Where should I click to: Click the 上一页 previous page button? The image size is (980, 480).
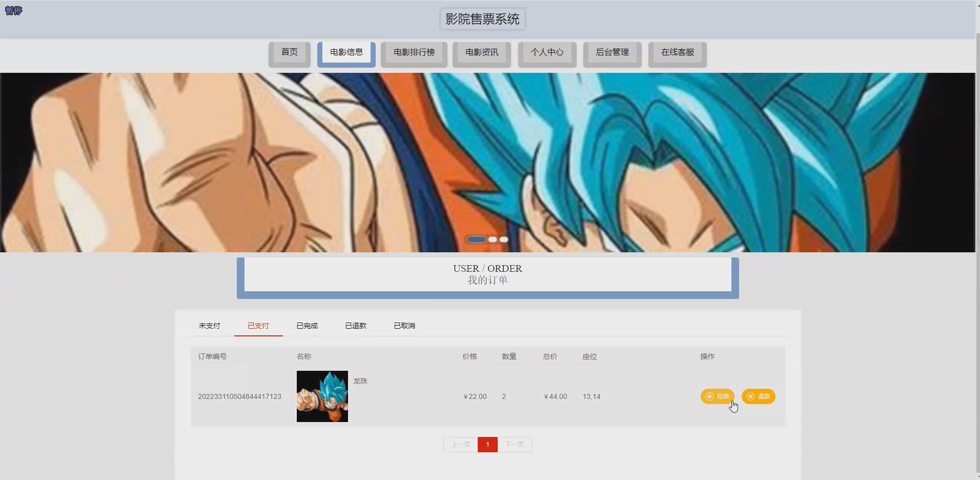[461, 445]
